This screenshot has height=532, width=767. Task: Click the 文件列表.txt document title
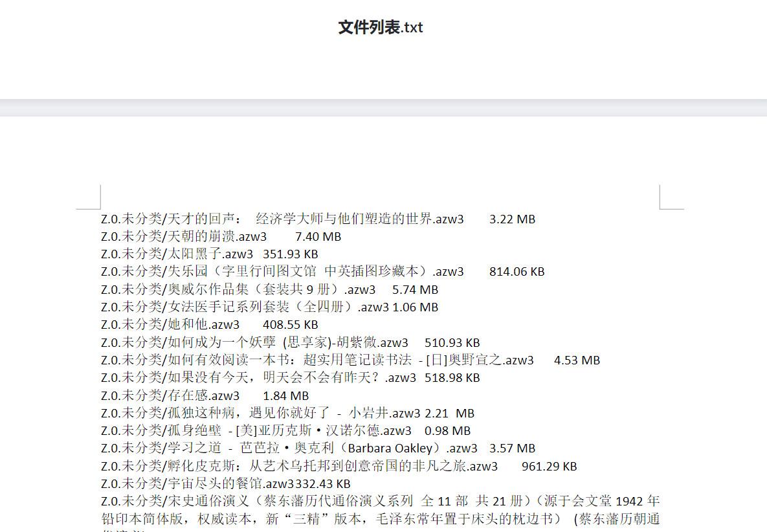(x=381, y=27)
